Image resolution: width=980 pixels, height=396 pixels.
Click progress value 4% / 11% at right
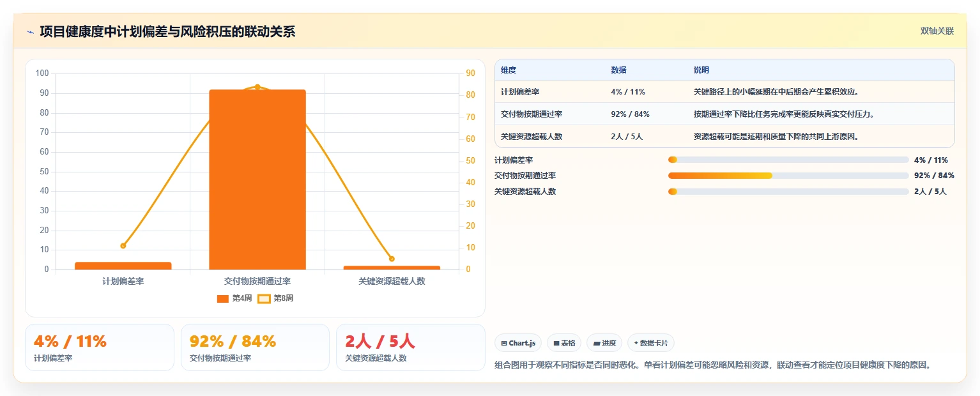[931, 160]
